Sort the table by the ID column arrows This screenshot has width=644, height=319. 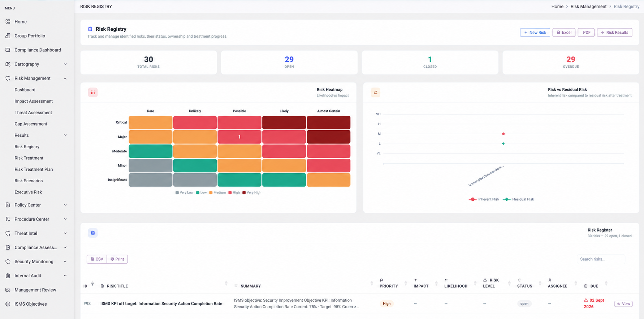click(92, 283)
